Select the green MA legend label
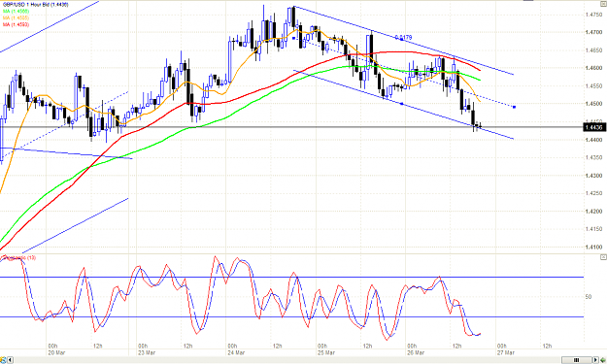The image size is (607, 364). click(16, 12)
